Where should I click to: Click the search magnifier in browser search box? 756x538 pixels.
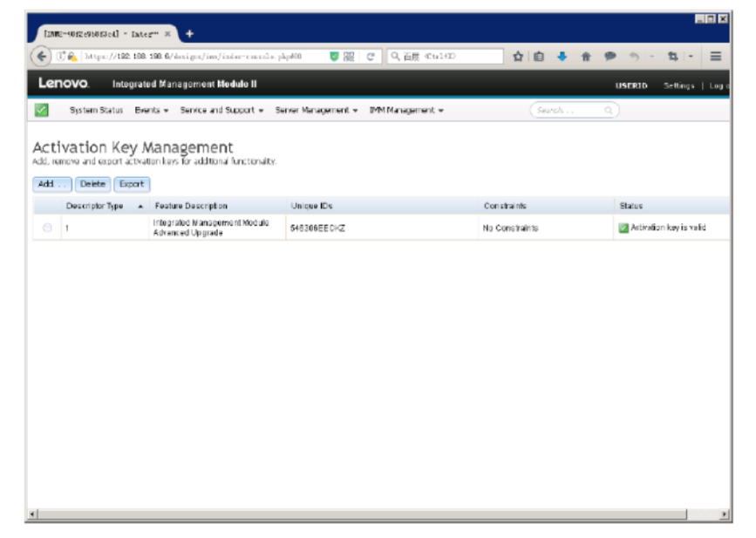395,57
